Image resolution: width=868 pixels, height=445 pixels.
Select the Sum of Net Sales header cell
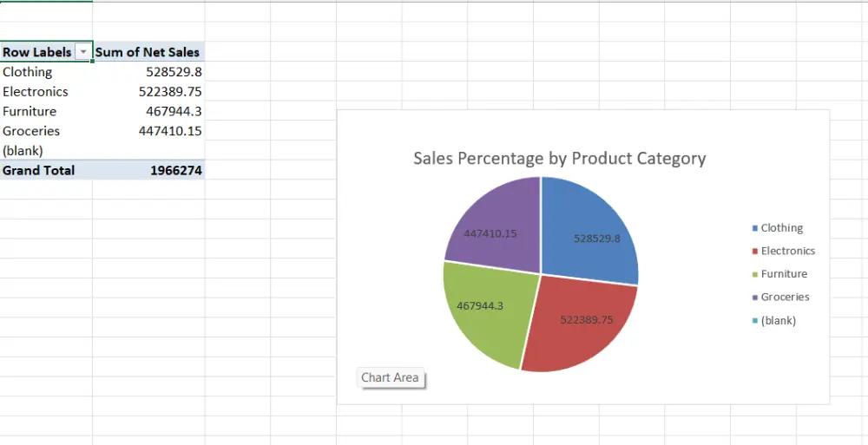(148, 52)
